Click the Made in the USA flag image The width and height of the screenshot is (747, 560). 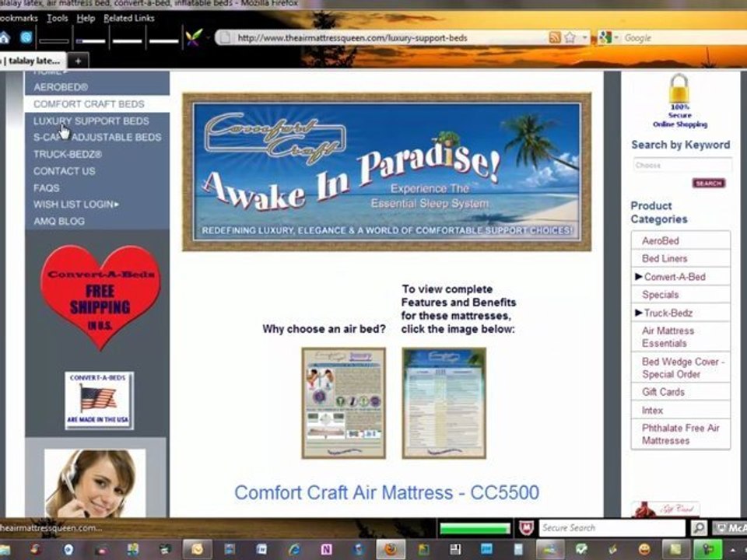point(99,401)
